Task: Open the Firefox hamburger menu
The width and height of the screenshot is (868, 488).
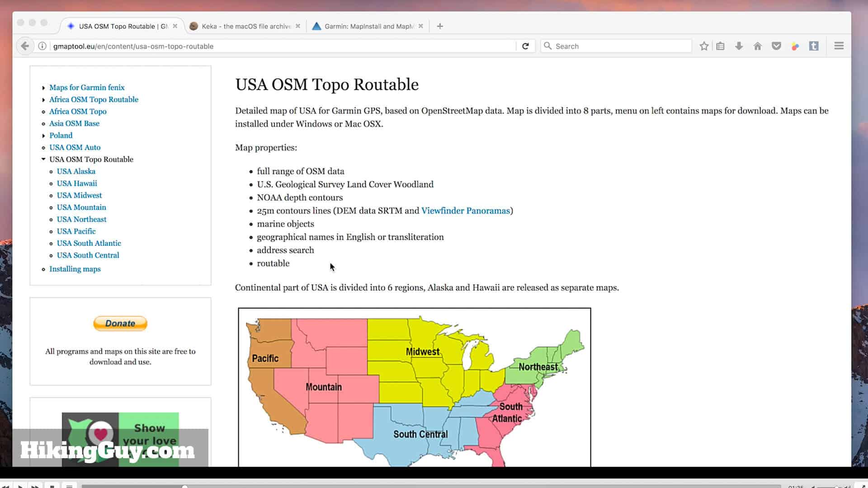Action: (x=839, y=46)
